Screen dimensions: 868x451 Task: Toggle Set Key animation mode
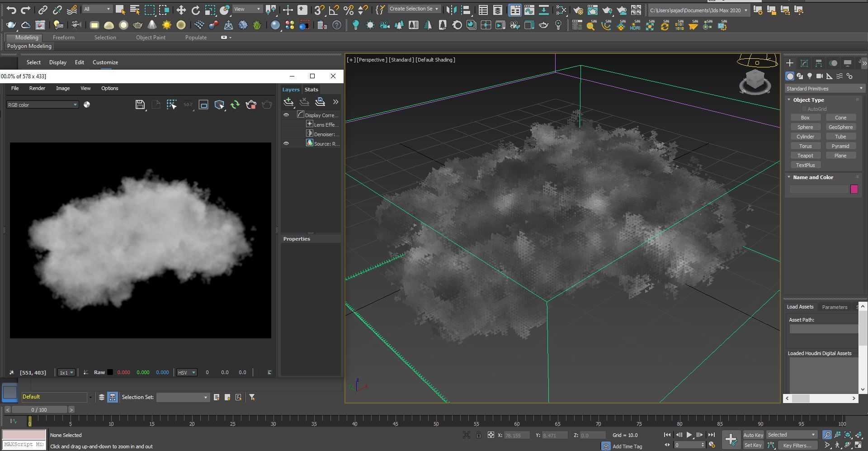[x=753, y=445]
